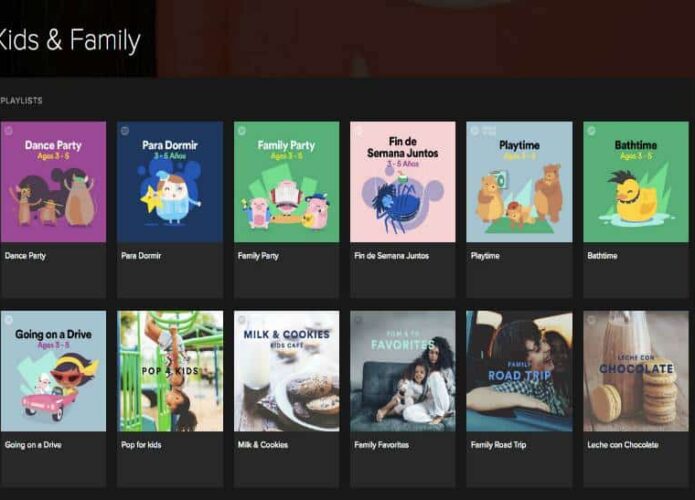Open the Dance Party playlist cover

tap(53, 182)
